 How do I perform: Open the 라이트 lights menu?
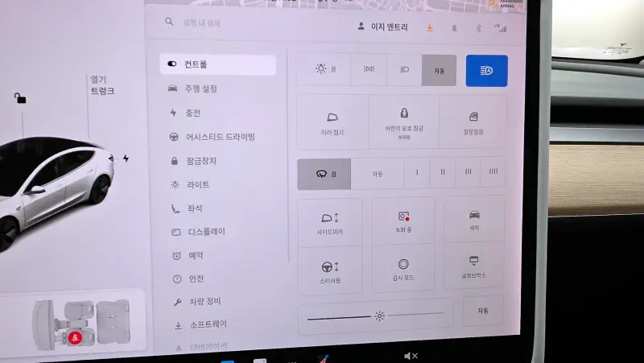point(190,185)
